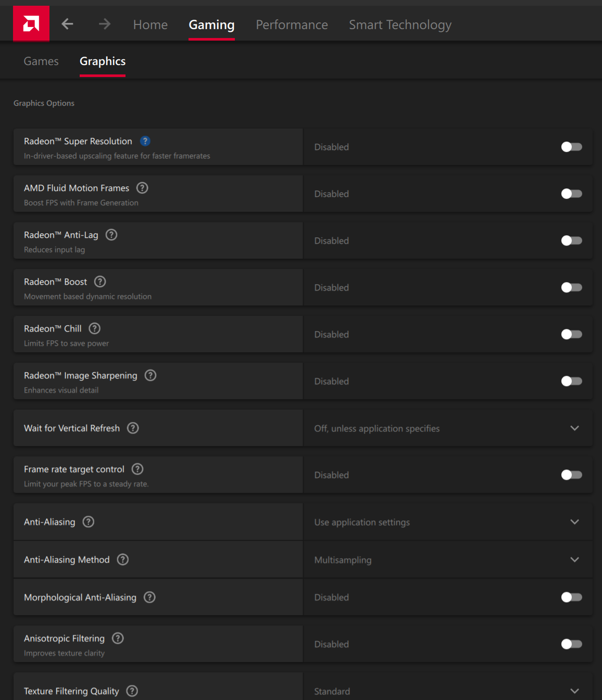This screenshot has height=700, width=602.
Task: Open help for Radeon Super Resolution
Action: click(145, 141)
